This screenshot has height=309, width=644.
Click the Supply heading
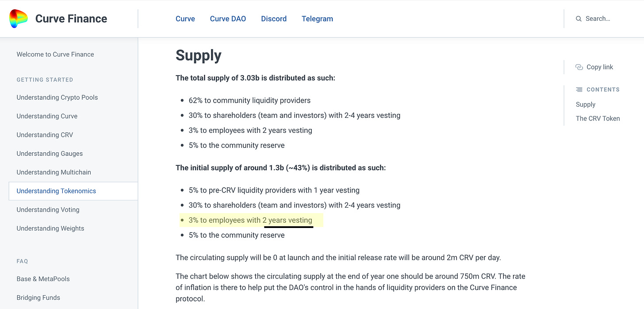tap(199, 55)
